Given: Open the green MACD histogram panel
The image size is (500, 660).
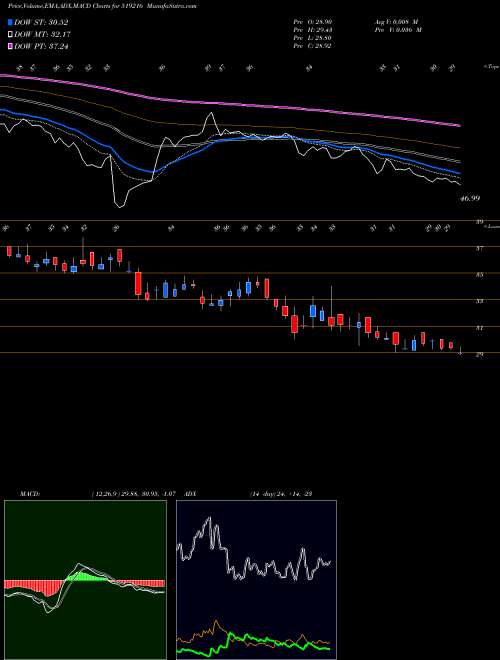Looking at the screenshot, I should pos(85,580).
